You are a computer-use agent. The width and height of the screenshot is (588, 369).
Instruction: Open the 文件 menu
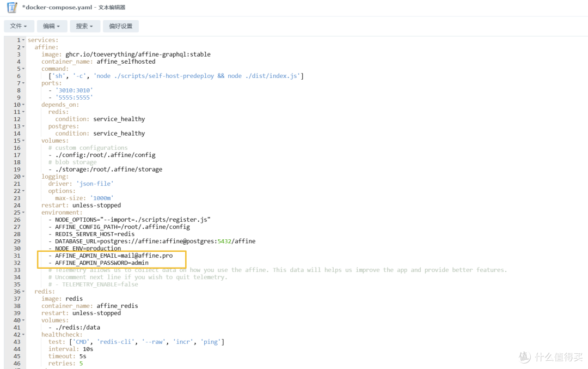click(19, 26)
